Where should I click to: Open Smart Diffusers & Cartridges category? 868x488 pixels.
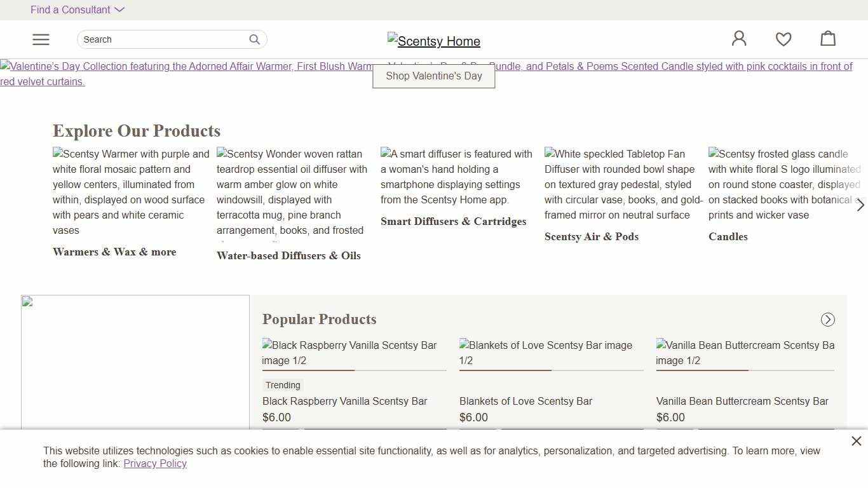453,221
